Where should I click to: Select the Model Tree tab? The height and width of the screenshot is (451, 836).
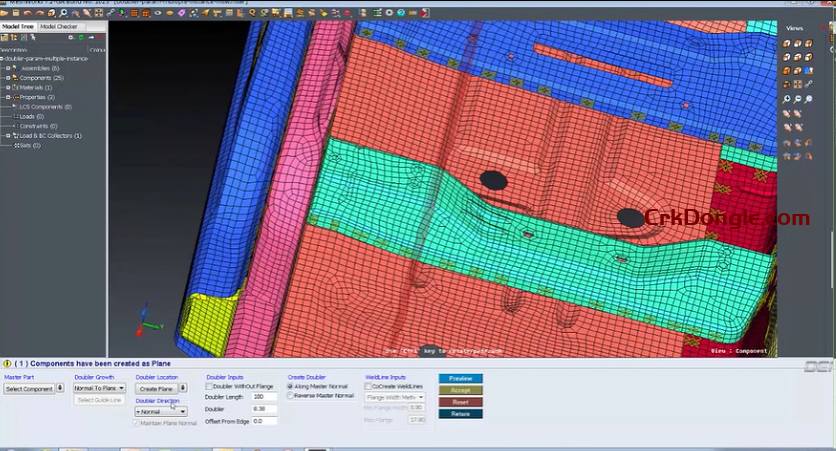click(18, 27)
